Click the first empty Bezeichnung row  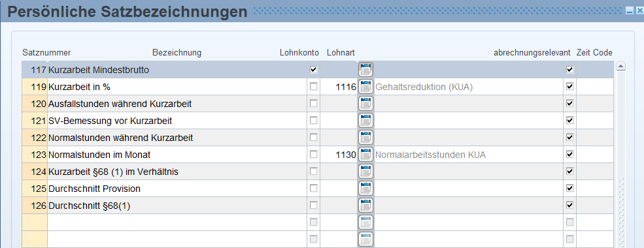(177, 222)
